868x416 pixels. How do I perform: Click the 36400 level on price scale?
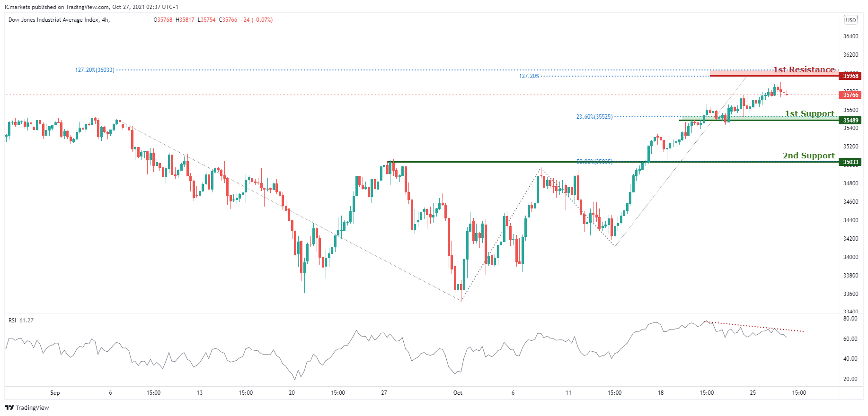tap(850, 36)
